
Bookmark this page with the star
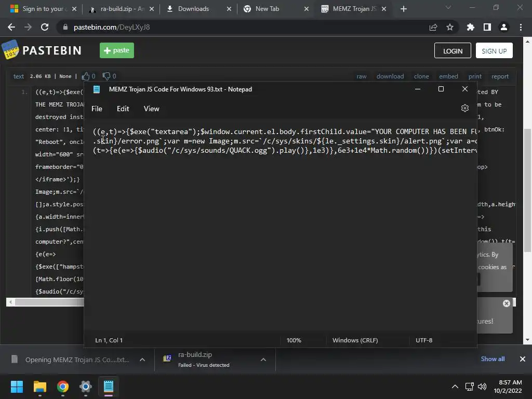click(450, 27)
